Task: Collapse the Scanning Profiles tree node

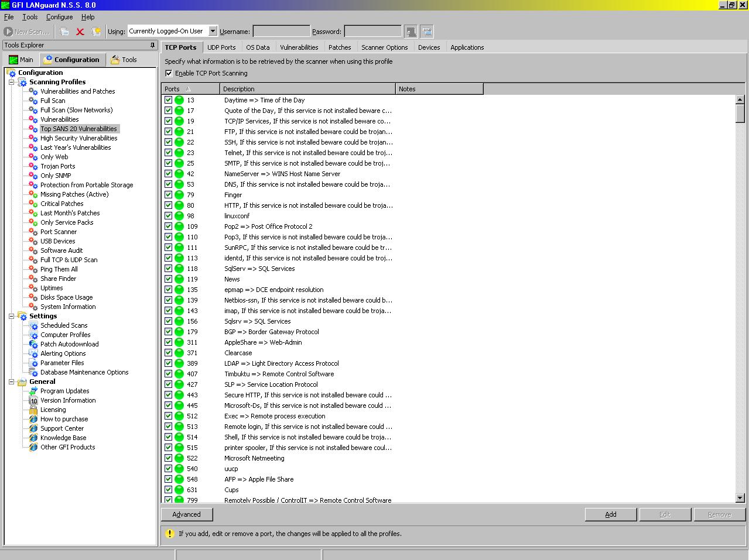Action: 11,82
